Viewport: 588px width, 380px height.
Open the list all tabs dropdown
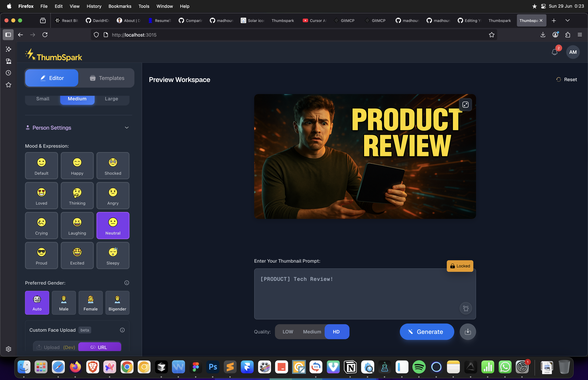point(567,20)
